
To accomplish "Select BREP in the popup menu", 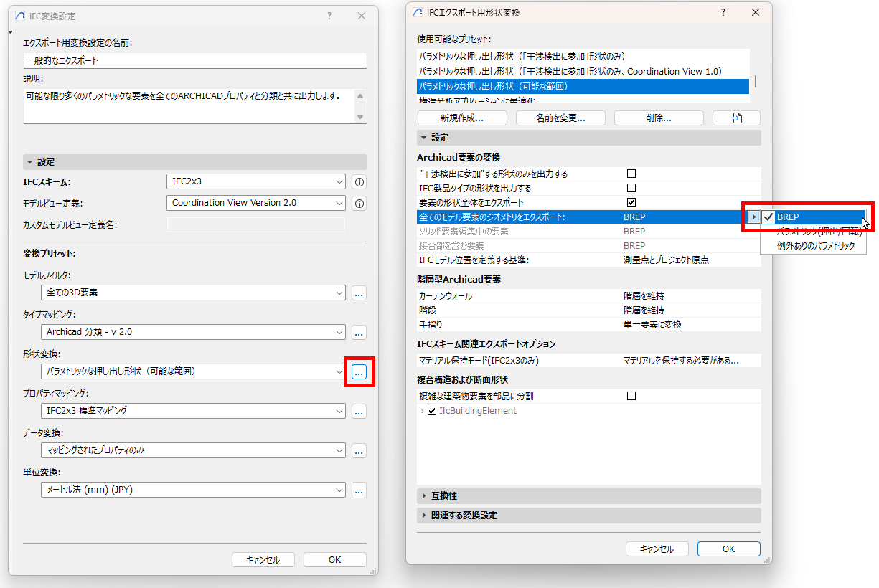I will coord(814,217).
